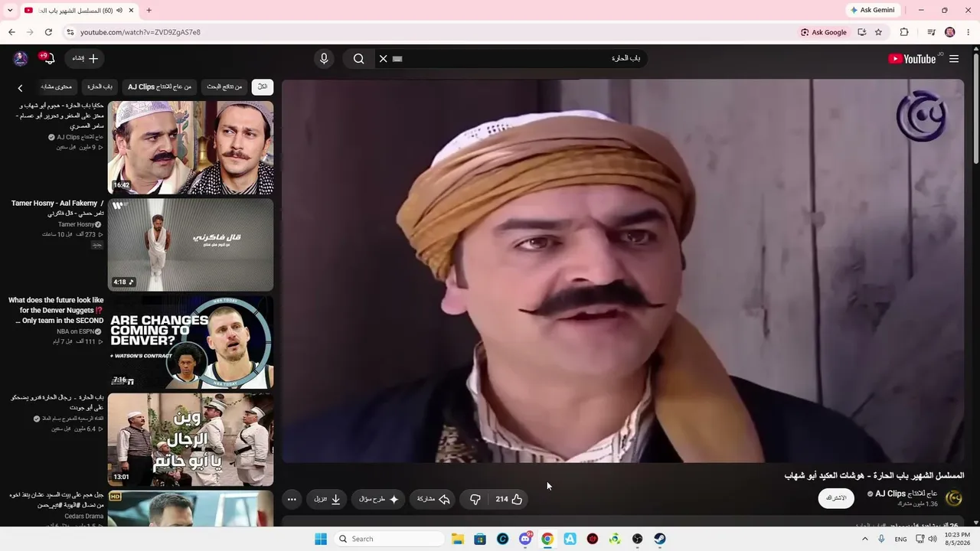
Task: Install app icon in the address bar
Action: (862, 32)
